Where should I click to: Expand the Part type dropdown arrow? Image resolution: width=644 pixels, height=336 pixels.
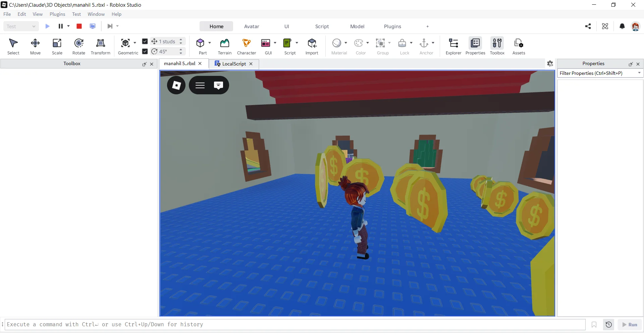click(210, 43)
